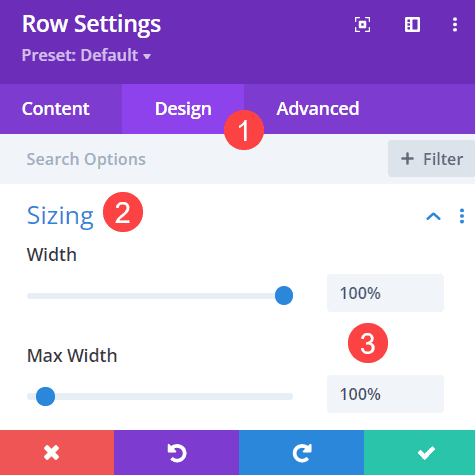Image resolution: width=475 pixels, height=475 pixels.
Task: Click the Row Settings title
Action: click(x=91, y=24)
